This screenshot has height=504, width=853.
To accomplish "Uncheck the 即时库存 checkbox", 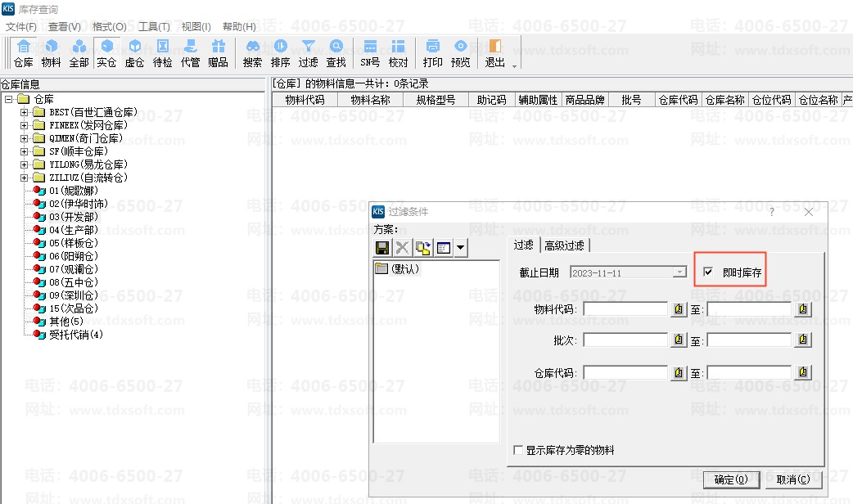I will pyautogui.click(x=708, y=272).
